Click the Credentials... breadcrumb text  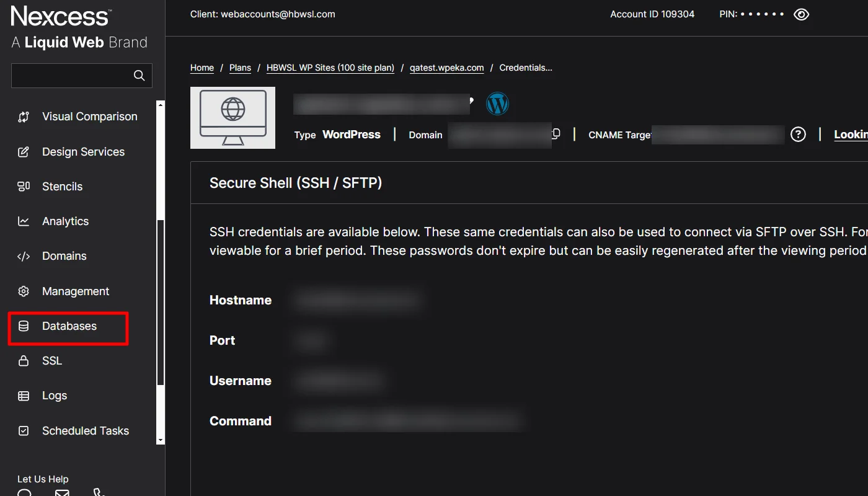click(526, 68)
